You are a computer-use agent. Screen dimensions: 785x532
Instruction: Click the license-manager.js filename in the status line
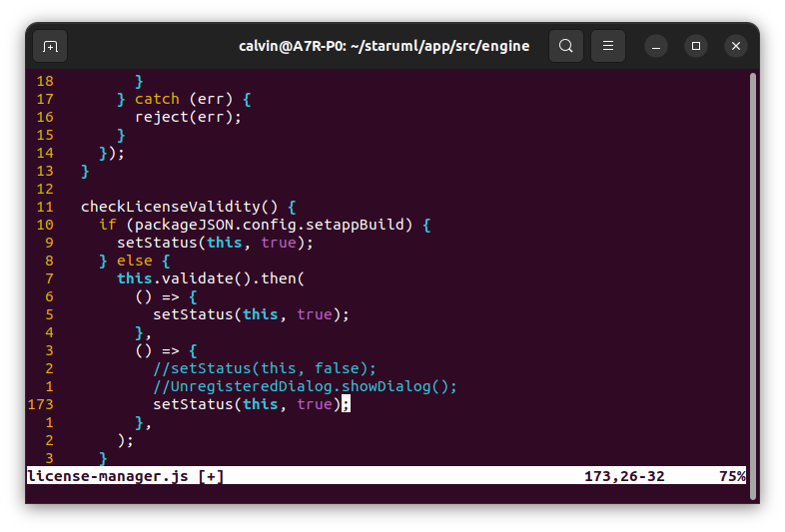(108, 476)
